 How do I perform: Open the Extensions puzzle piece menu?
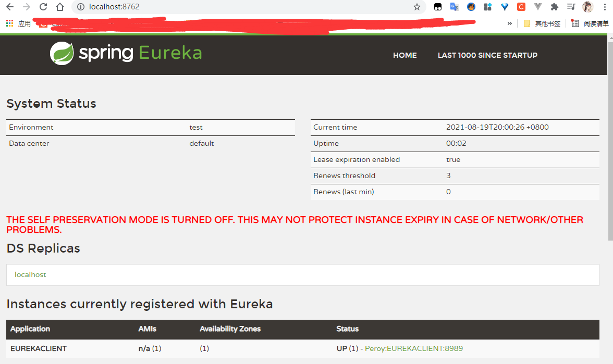[555, 7]
